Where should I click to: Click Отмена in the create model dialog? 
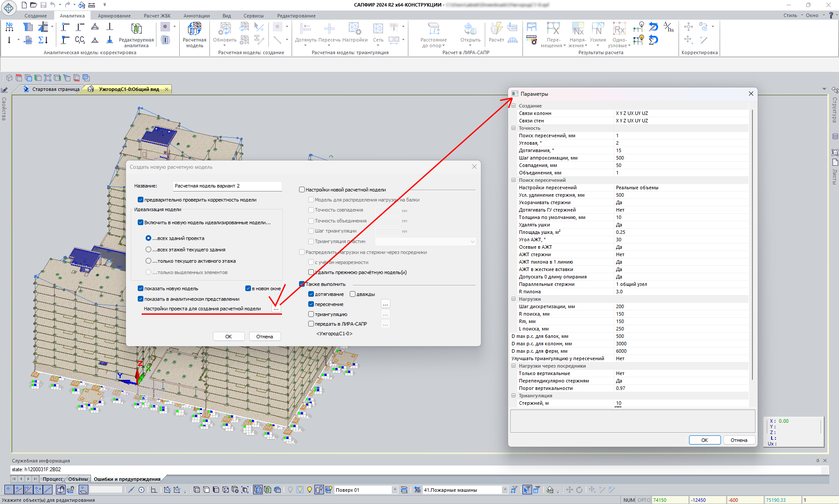(265, 337)
